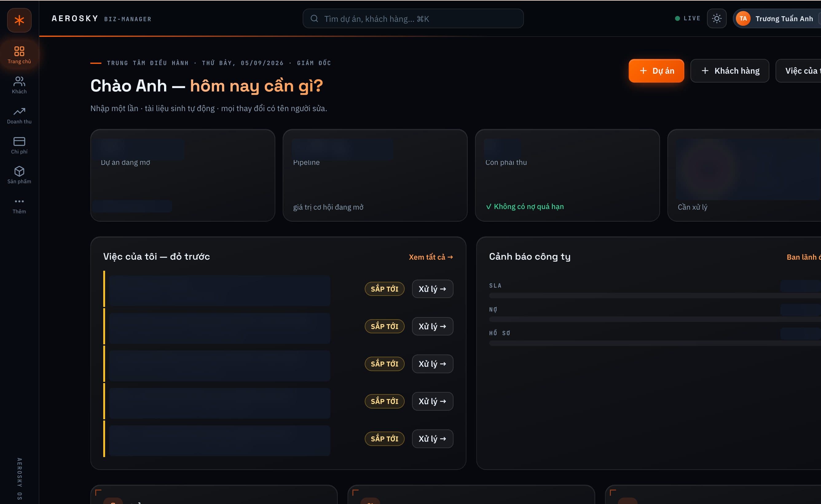Click Xử lý on the last task row
Screen dimensions: 821x504
[432, 439]
